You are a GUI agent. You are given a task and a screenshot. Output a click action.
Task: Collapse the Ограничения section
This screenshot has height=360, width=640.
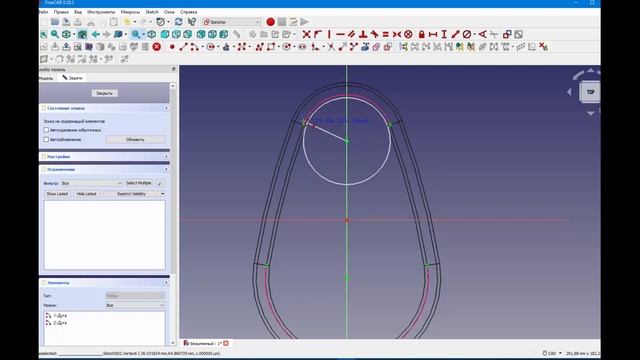[166, 169]
